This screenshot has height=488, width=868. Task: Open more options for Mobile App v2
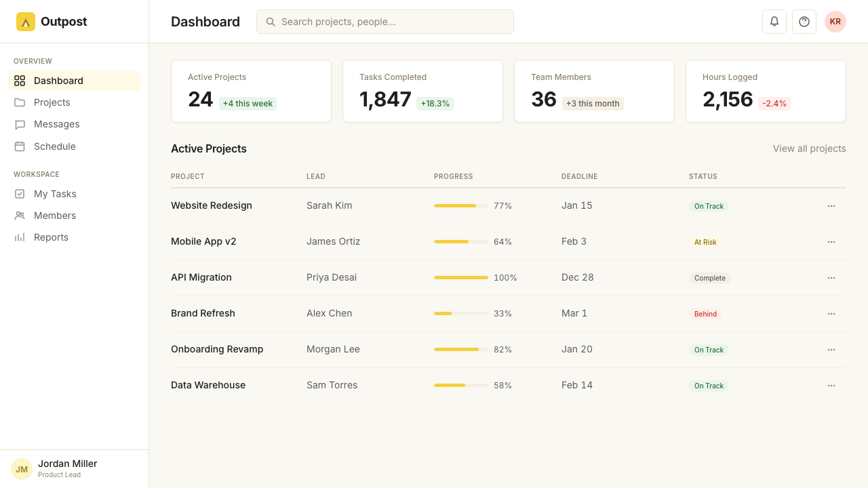831,242
